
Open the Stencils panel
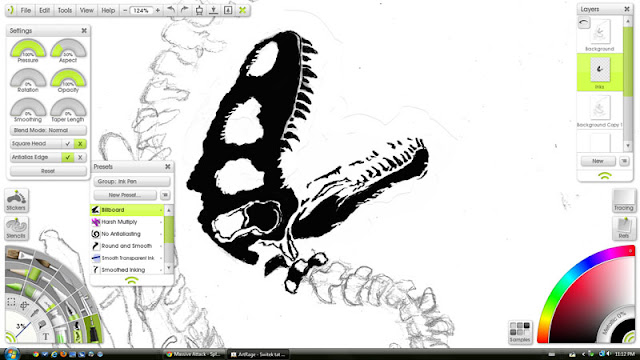[x=16, y=228]
